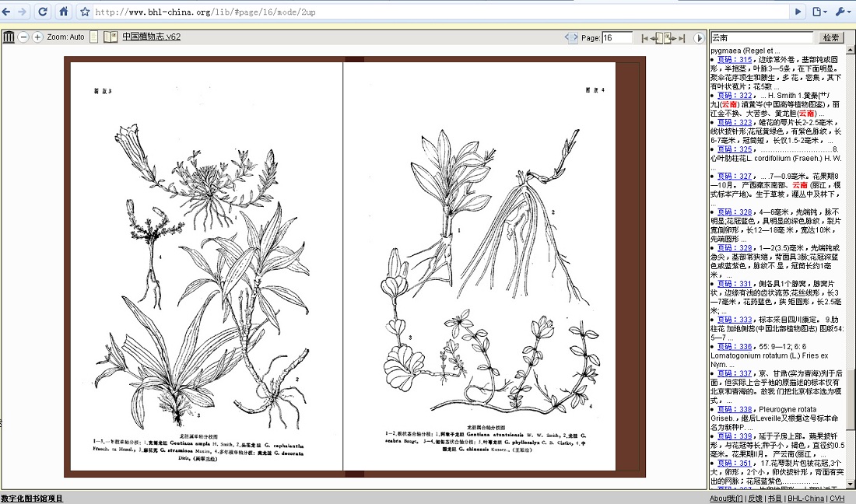Reload the page with the refresh icon
Viewport: 856px width, 504px height.
click(43, 12)
